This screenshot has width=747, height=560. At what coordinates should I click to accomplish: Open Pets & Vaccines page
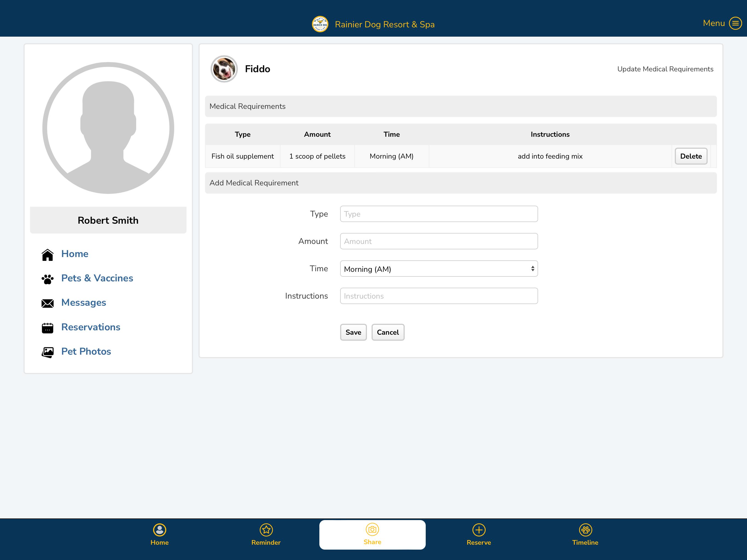(x=97, y=278)
